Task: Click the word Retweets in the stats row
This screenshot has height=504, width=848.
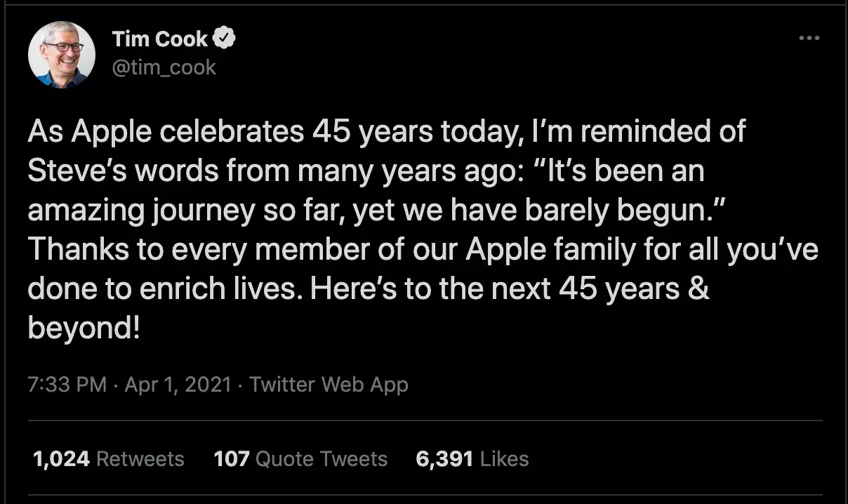Action: click(140, 459)
